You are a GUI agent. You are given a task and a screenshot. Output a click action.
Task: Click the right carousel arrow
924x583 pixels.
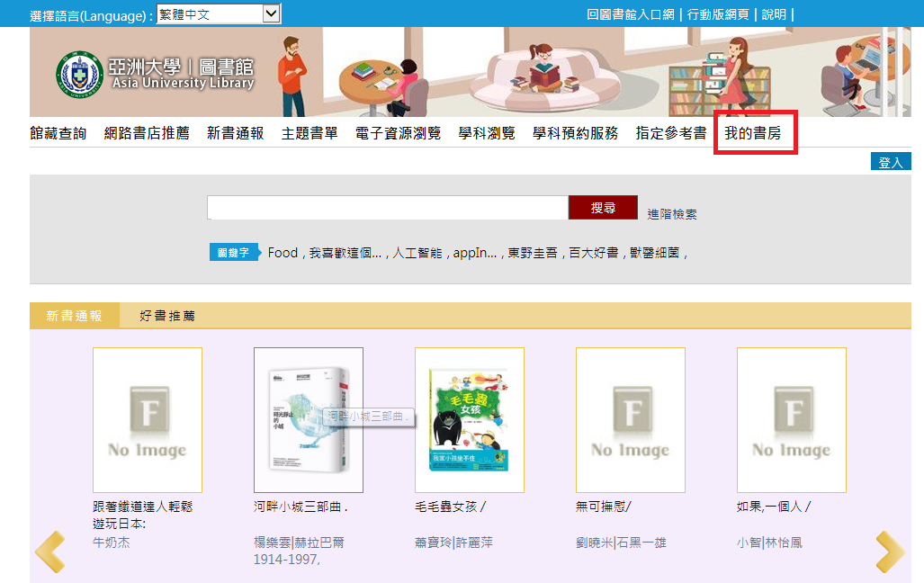coord(890,552)
